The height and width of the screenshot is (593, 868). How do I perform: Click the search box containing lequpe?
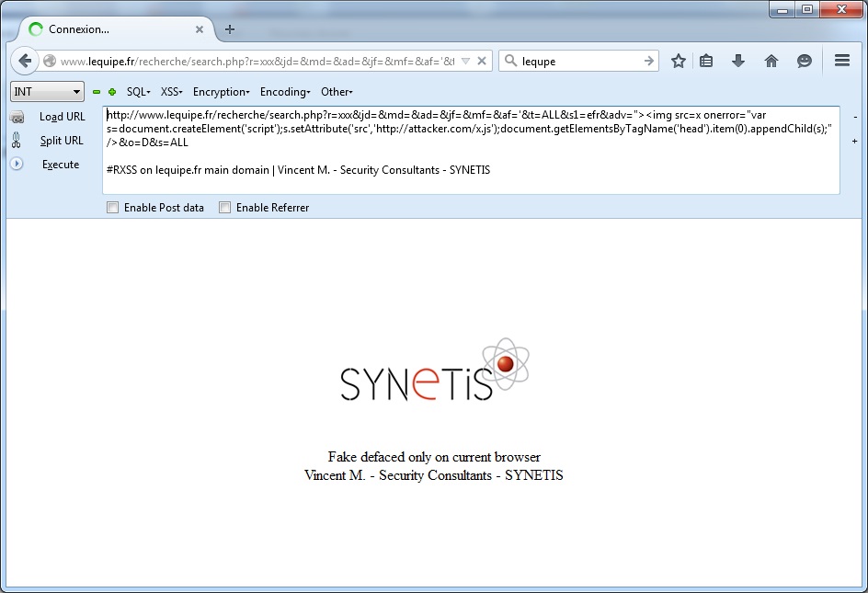pyautogui.click(x=578, y=61)
